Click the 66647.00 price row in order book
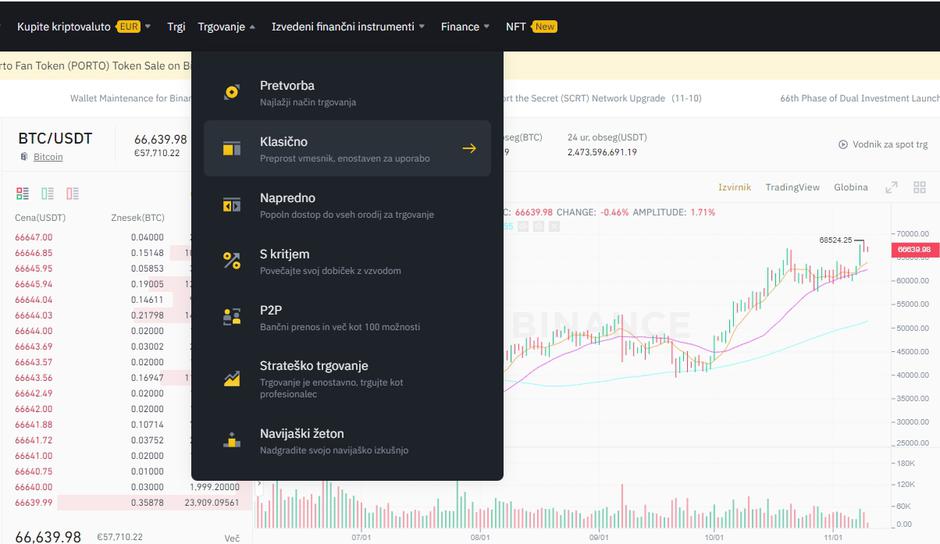This screenshot has width=940, height=544. (x=34, y=237)
